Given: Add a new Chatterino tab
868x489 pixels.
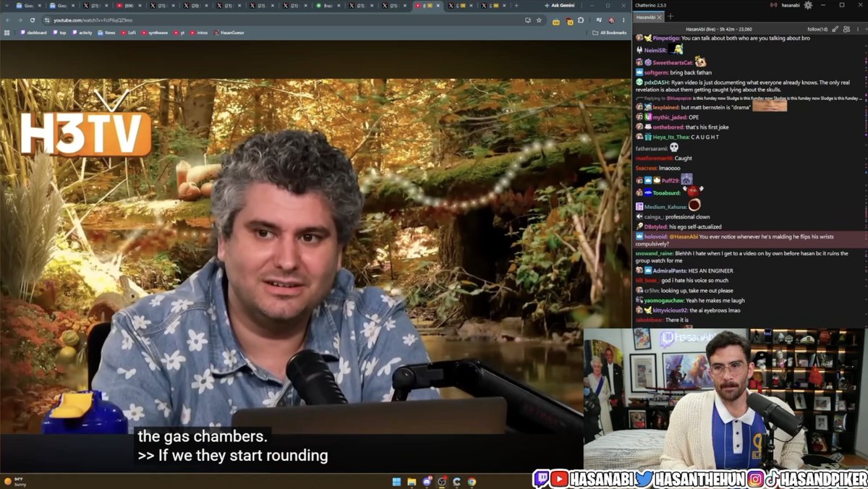Looking at the screenshot, I should [x=670, y=16].
